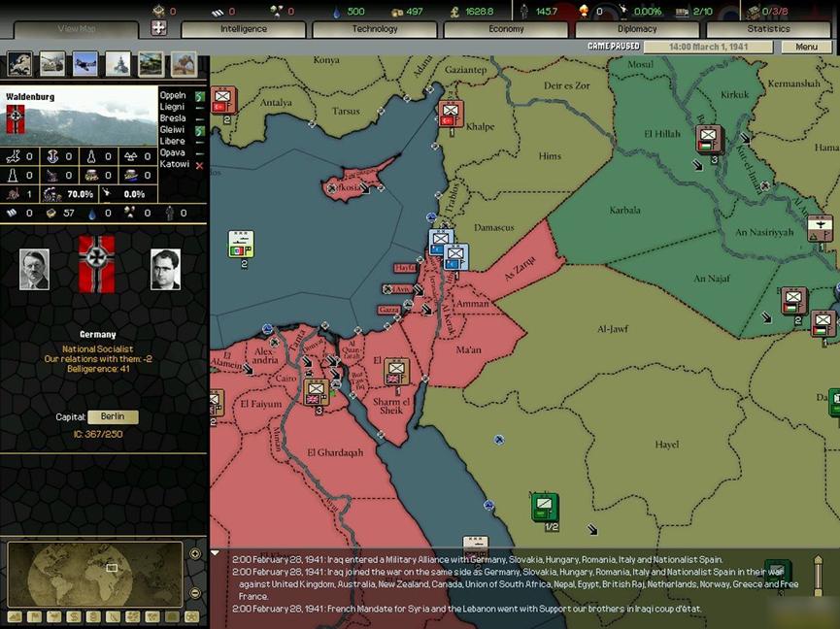Select adjacent province Opava

[x=172, y=152]
